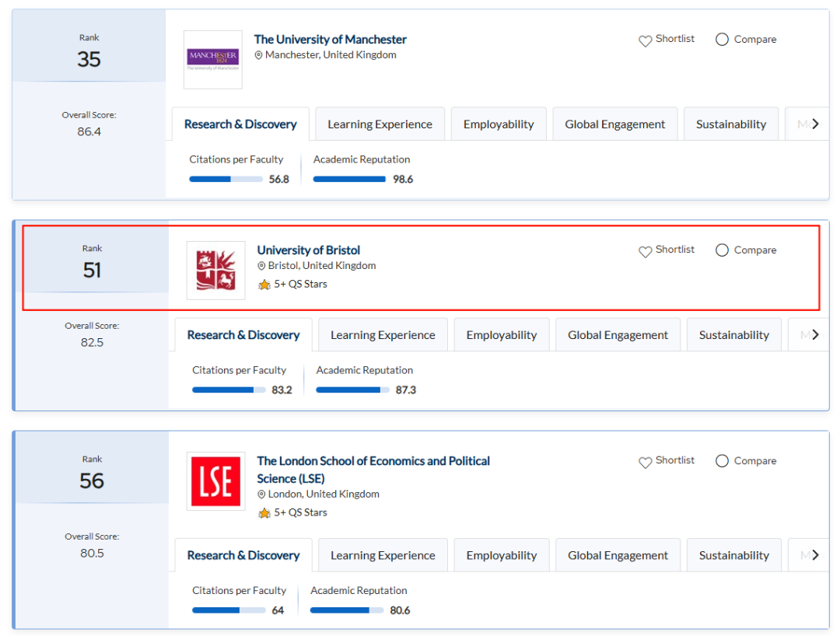Viewport: 840px width, 636px height.
Task: Open The University of Manchester link
Action: (x=331, y=40)
